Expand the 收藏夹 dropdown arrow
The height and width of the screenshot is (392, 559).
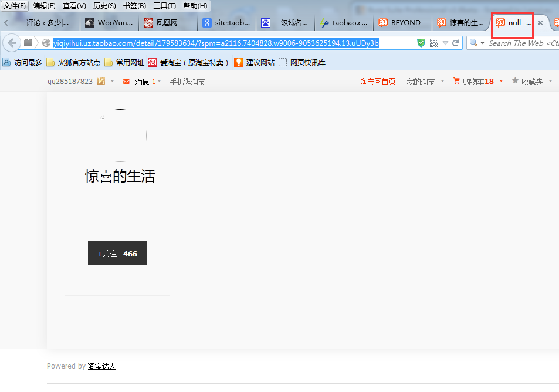tap(550, 81)
